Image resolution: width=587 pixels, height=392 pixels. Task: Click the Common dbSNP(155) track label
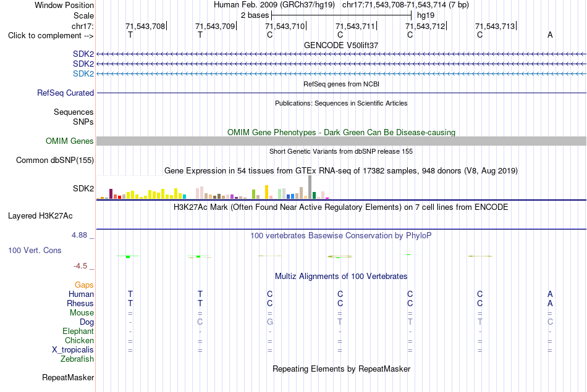click(54, 160)
